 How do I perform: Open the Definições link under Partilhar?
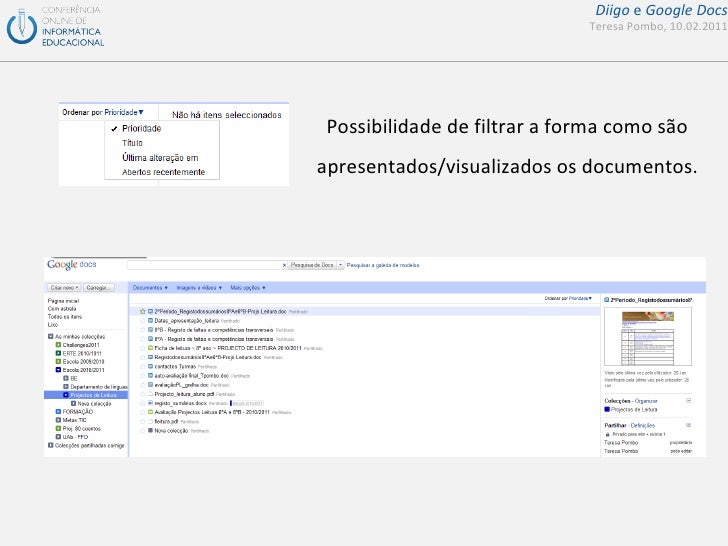pos(643,425)
